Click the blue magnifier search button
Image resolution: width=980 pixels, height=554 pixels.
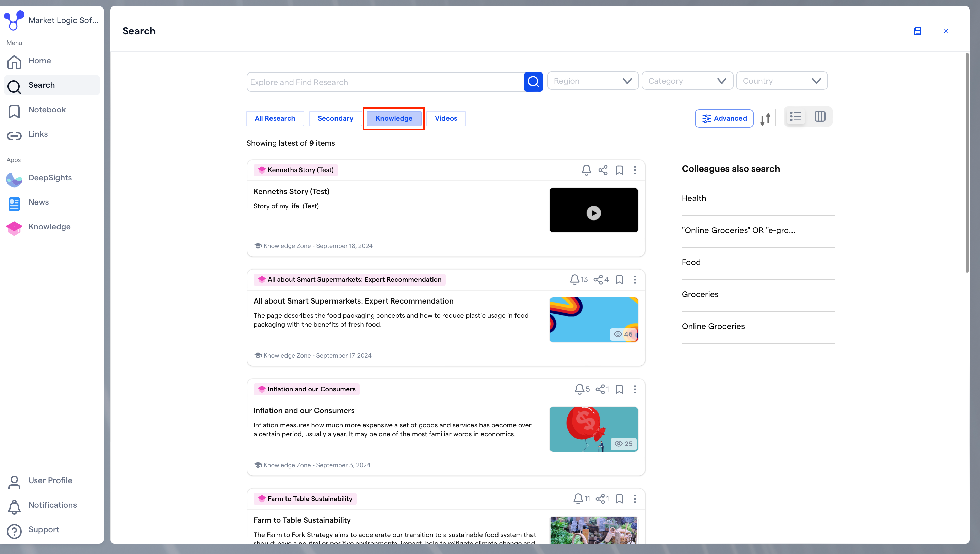533,82
